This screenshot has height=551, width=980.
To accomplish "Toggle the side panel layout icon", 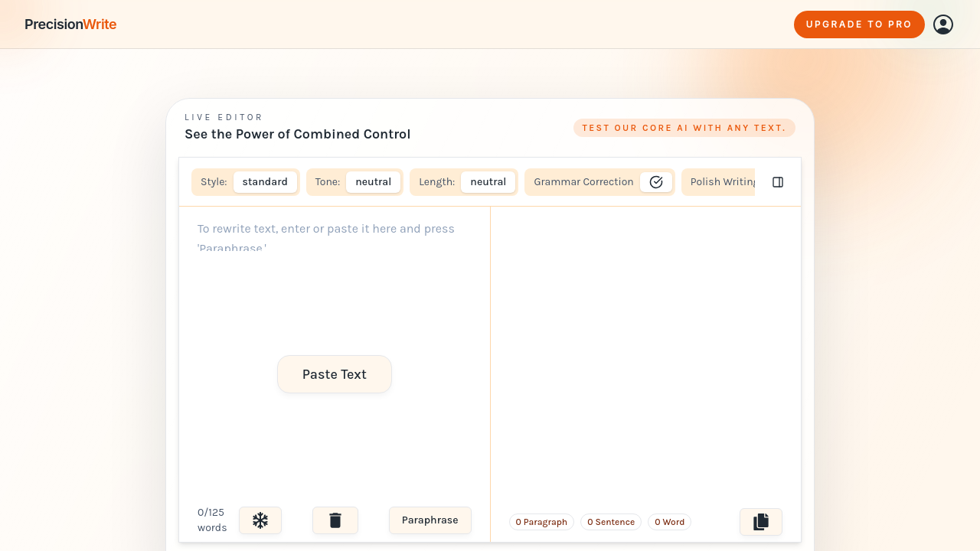I will coord(778,182).
